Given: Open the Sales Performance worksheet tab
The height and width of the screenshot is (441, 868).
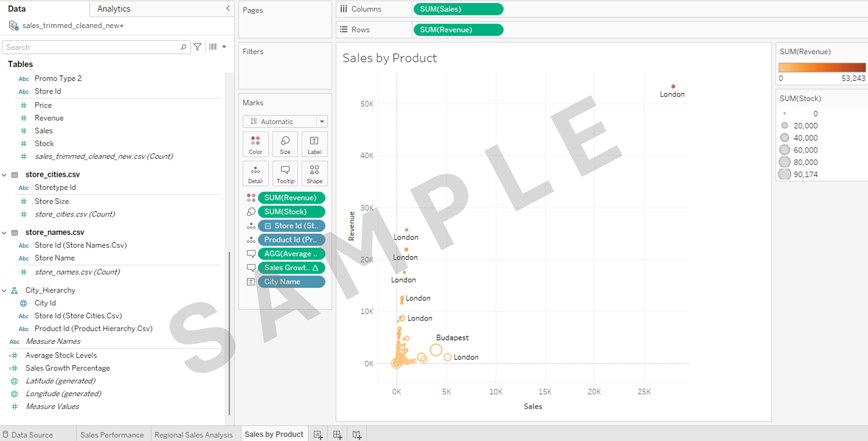Looking at the screenshot, I should pos(112,434).
